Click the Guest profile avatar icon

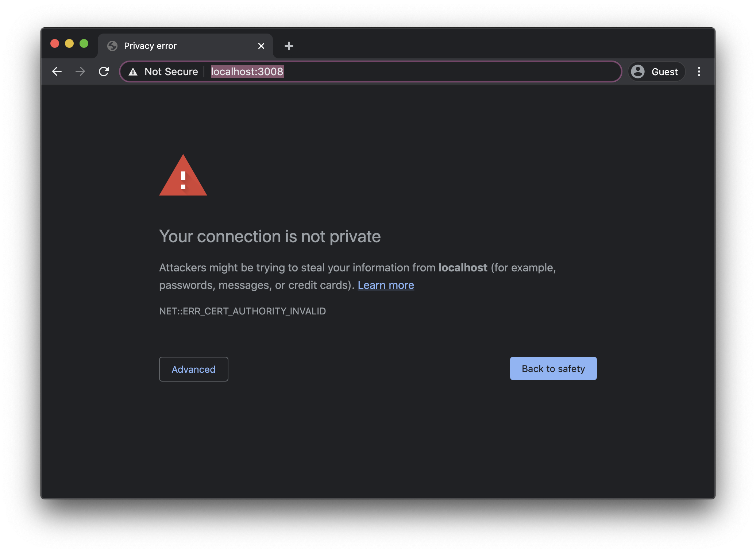[638, 71]
